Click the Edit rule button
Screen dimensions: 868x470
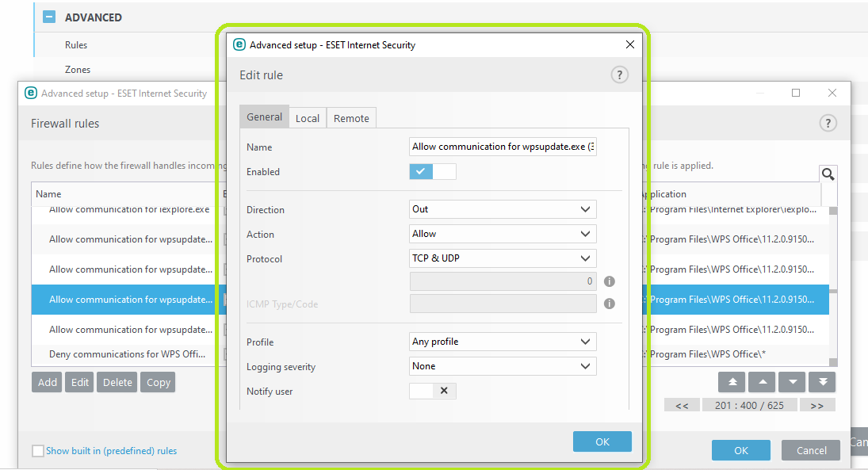pyautogui.click(x=80, y=382)
